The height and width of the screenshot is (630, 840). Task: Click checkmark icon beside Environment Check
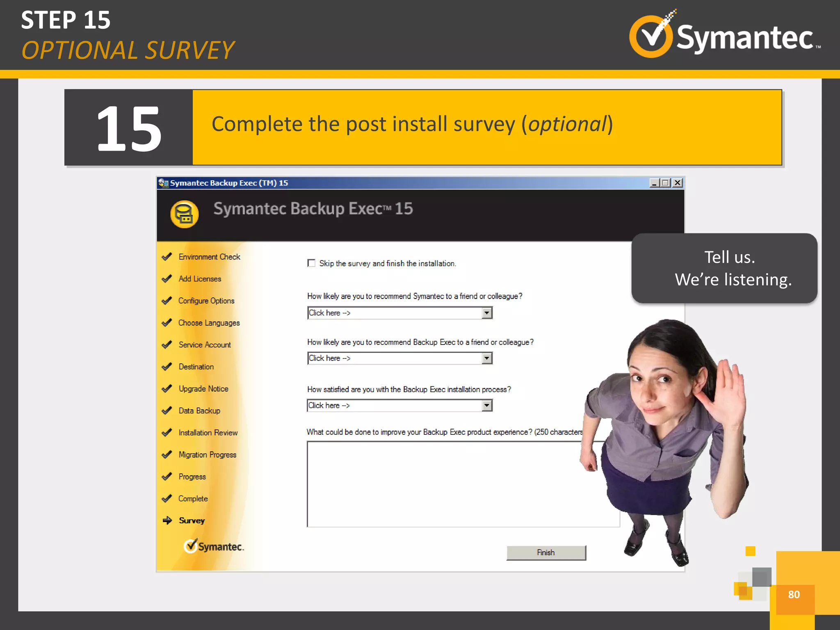(x=167, y=257)
